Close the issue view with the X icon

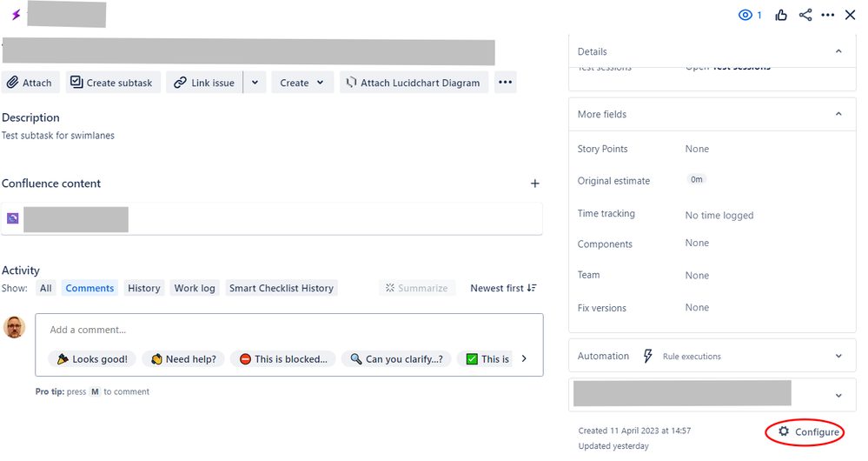(851, 15)
